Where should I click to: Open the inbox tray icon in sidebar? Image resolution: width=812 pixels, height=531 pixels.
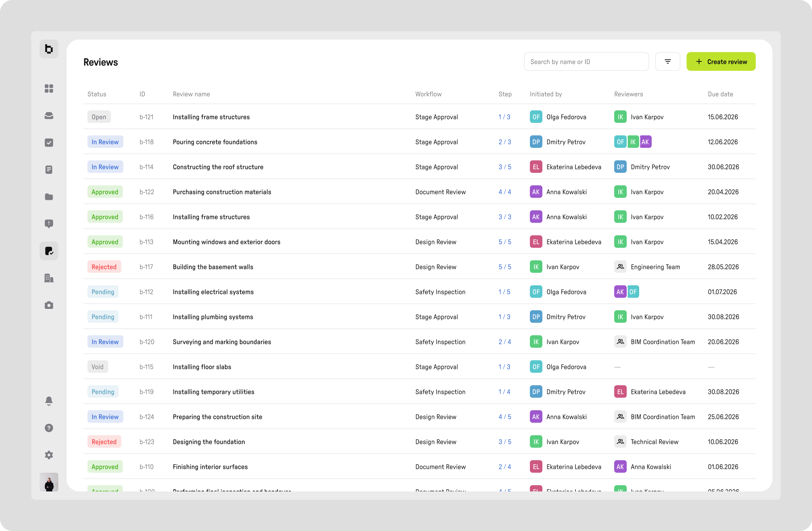(x=49, y=116)
